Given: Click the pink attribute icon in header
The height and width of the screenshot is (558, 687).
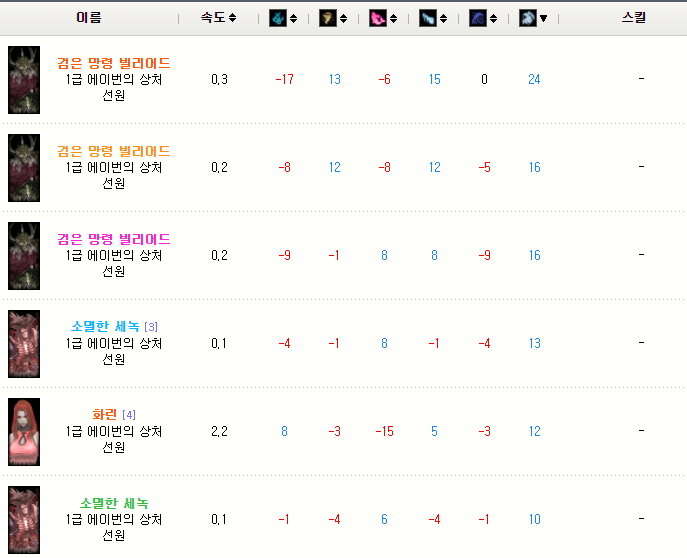Looking at the screenshot, I should [378, 18].
